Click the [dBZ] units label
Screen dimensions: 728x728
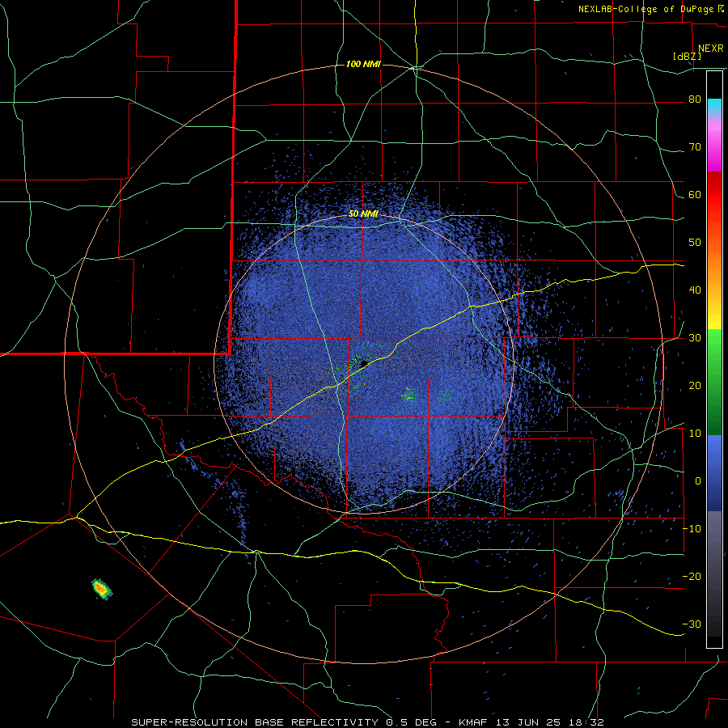click(x=687, y=56)
